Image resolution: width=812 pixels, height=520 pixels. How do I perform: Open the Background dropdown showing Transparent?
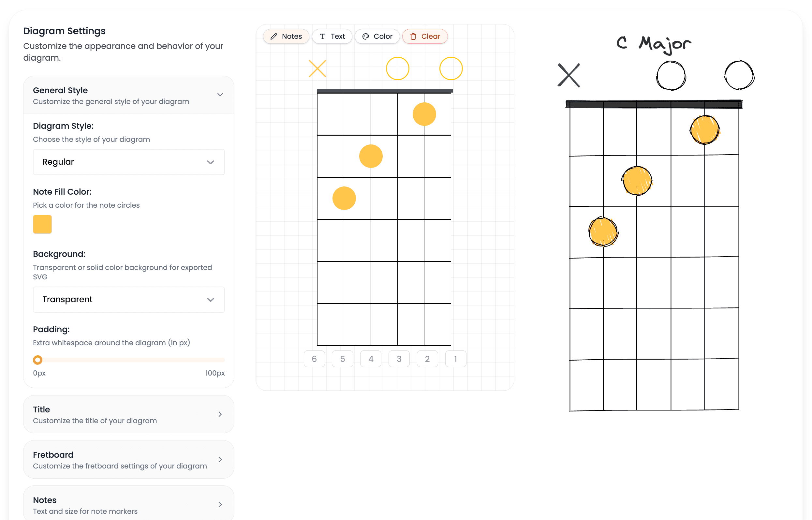click(129, 300)
